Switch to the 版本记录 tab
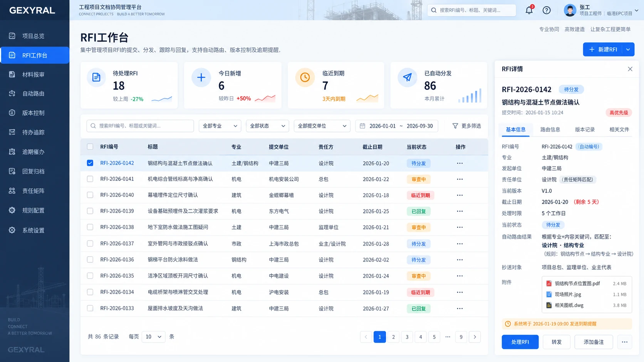 (585, 130)
